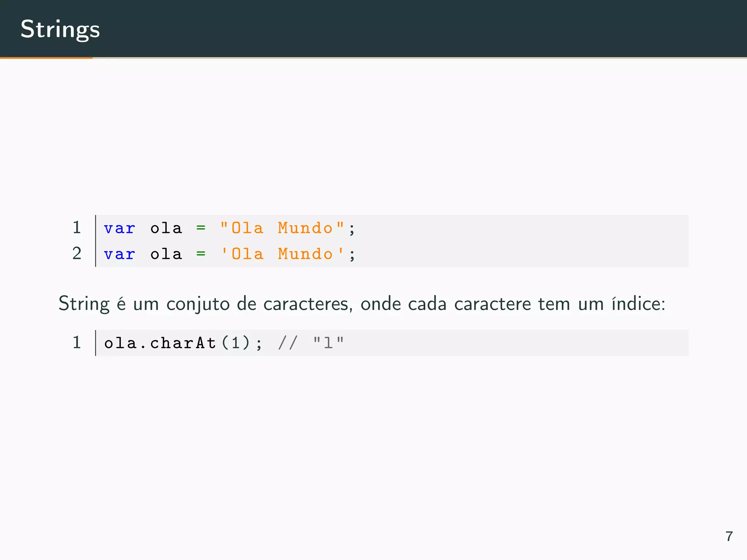The height and width of the screenshot is (560, 747).
Task: Click the "ola.charAt(1);" code expression
Action: [x=183, y=343]
